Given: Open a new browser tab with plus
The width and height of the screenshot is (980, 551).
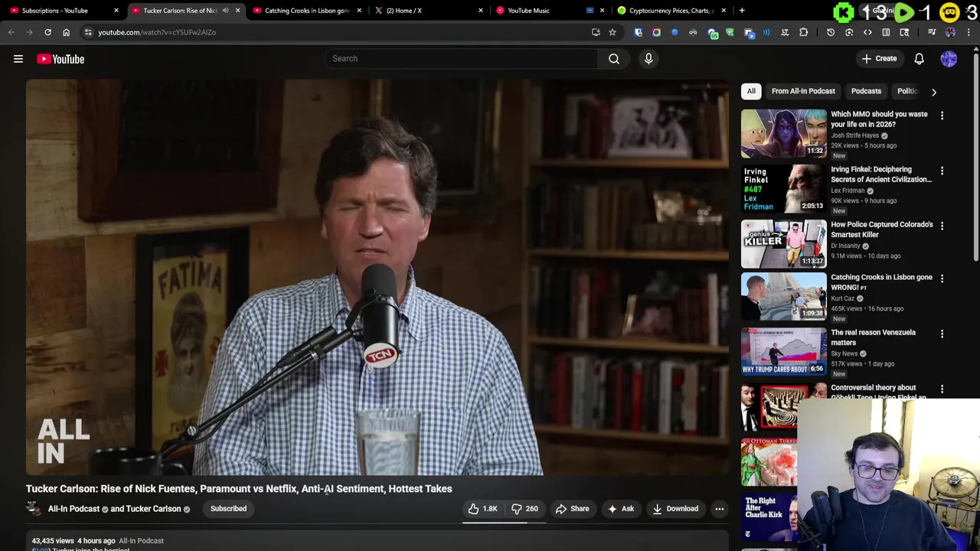Looking at the screenshot, I should point(742,11).
